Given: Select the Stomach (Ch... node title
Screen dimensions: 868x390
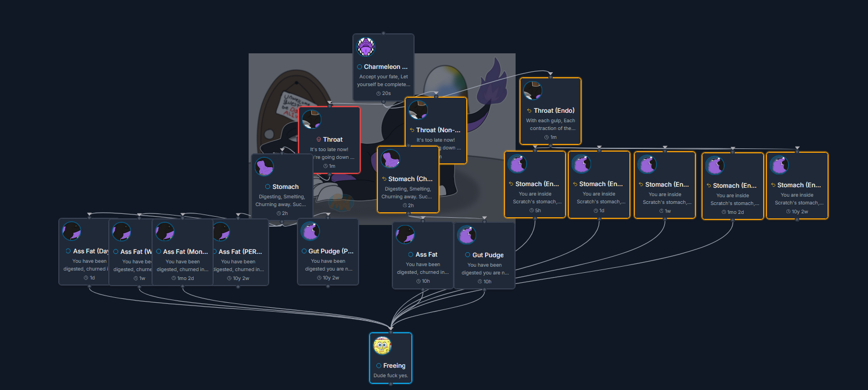Looking at the screenshot, I should point(410,179).
